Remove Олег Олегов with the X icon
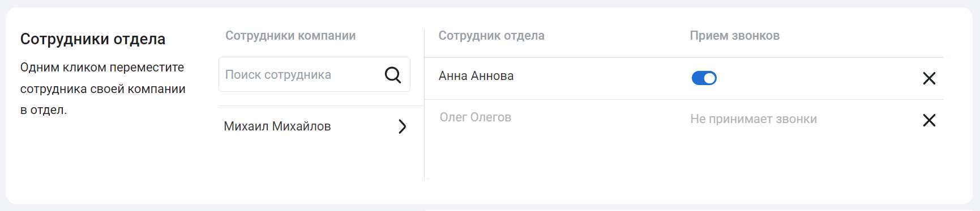This screenshot has height=211, width=980. (x=929, y=120)
